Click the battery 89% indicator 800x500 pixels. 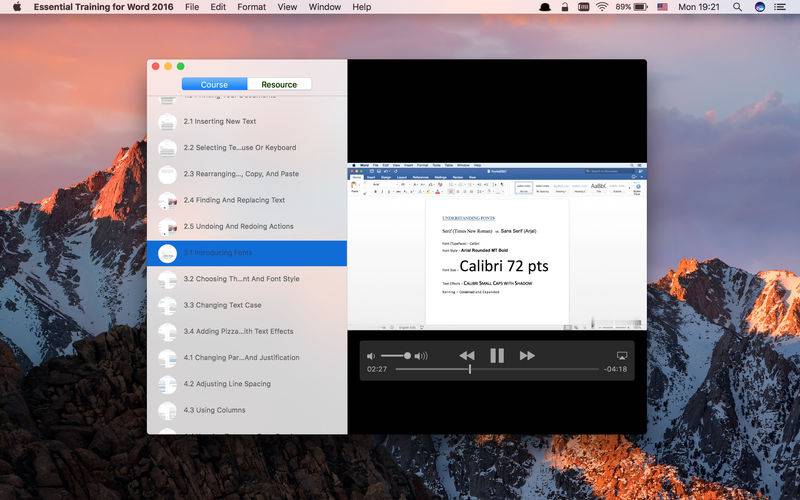(x=631, y=7)
